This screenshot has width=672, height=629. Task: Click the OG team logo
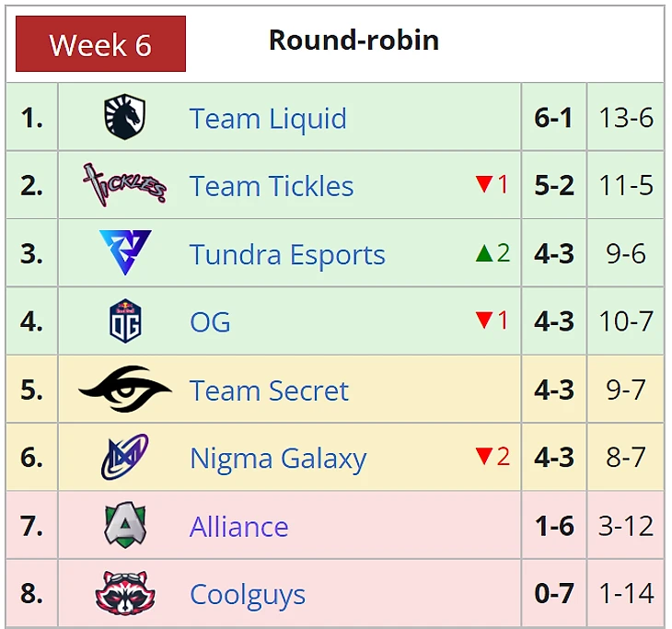coord(125,321)
